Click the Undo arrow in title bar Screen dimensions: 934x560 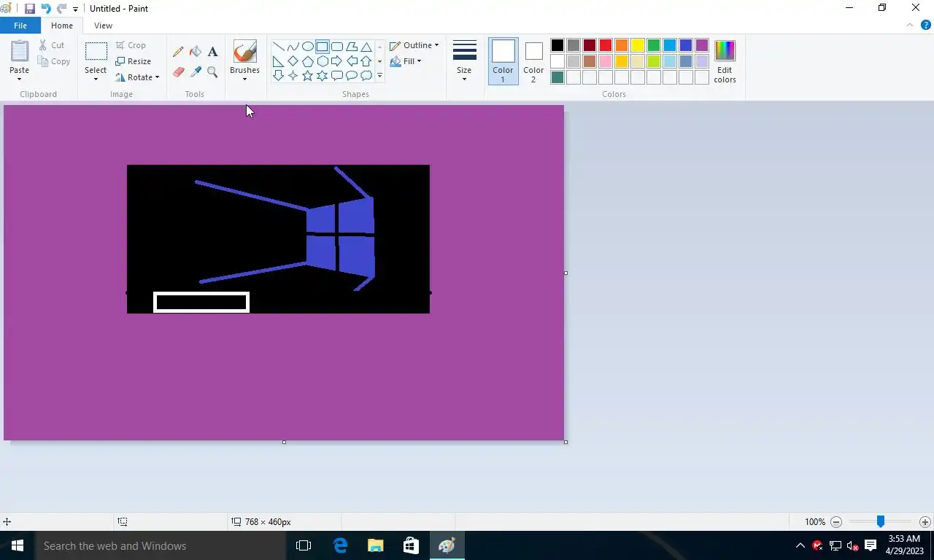[x=46, y=9]
